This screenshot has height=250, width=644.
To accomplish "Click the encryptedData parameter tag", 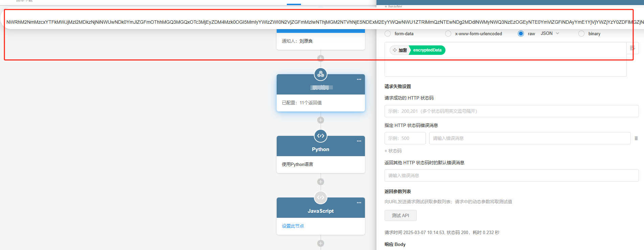I will 427,50.
